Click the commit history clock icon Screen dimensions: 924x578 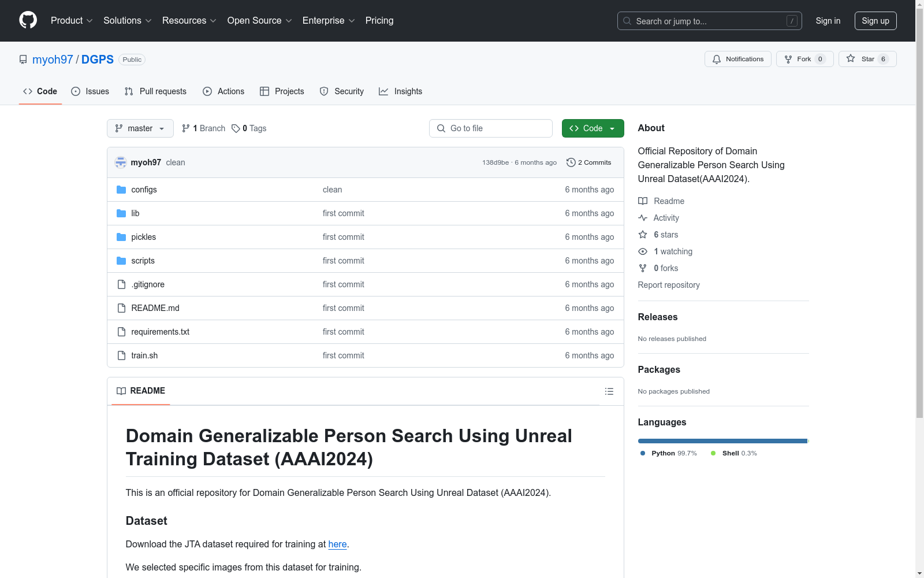click(571, 162)
